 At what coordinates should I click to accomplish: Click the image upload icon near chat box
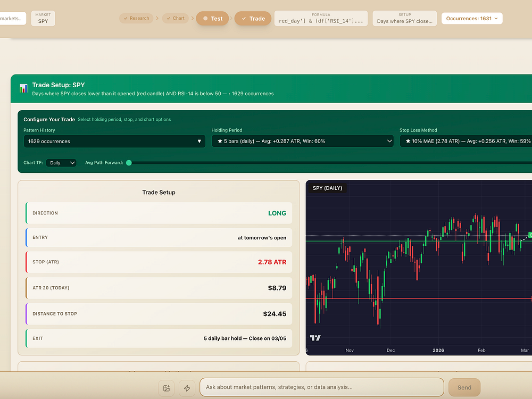coord(166,388)
